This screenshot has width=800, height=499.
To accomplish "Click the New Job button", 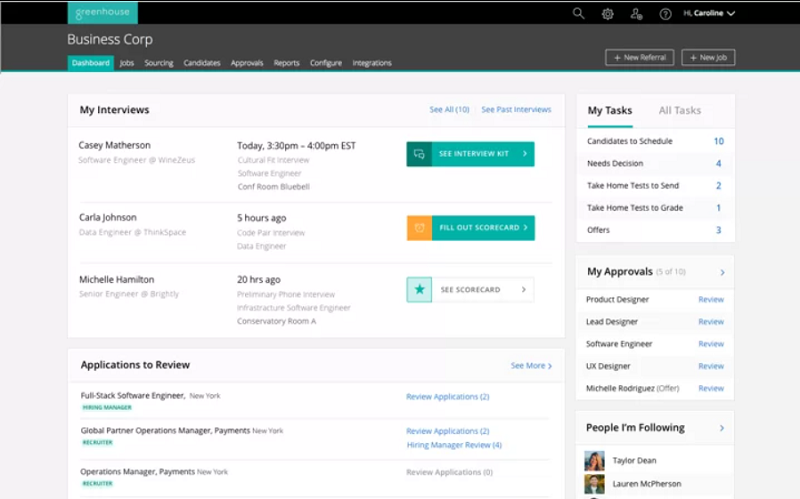I will (708, 58).
